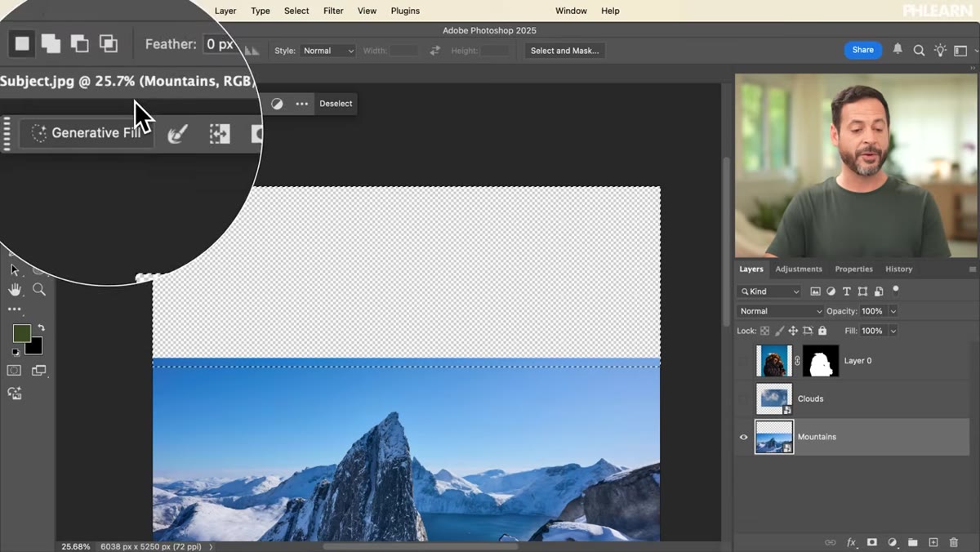980x552 pixels.
Task: Click the Select and Mask button
Action: click(x=564, y=51)
